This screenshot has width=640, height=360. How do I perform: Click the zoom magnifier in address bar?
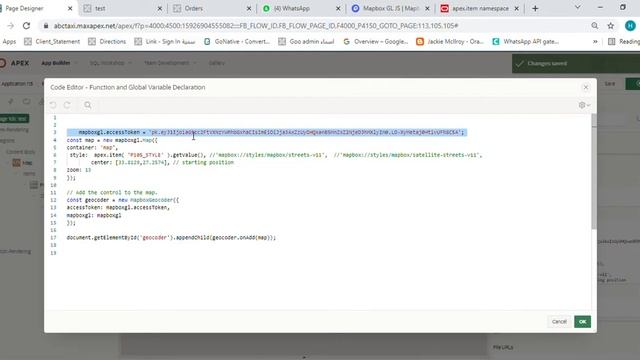[595, 26]
